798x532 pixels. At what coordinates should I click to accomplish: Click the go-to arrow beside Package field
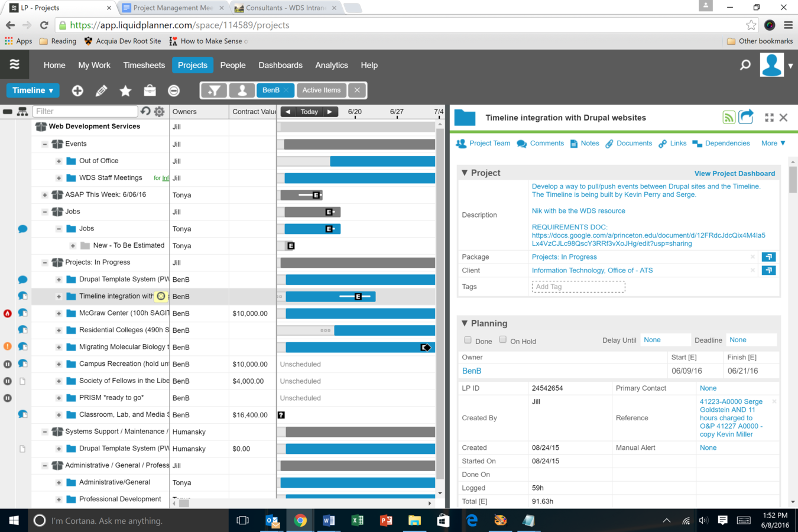pos(768,257)
